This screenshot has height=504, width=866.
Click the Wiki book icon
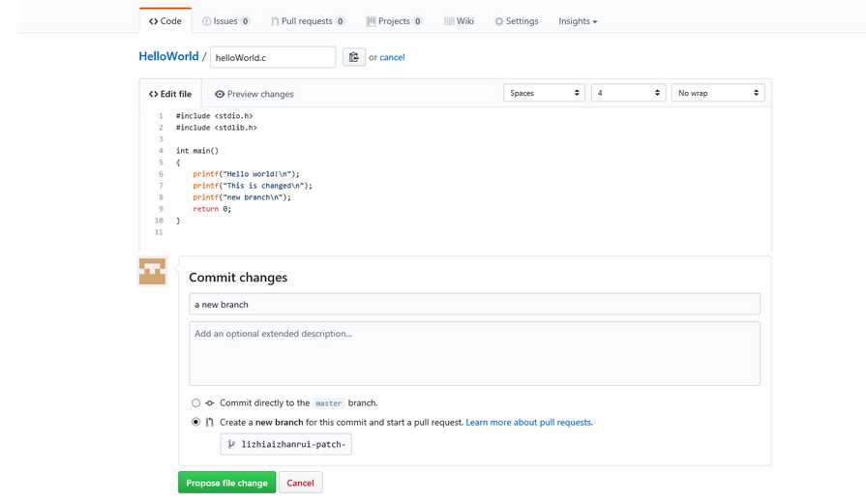click(x=449, y=21)
